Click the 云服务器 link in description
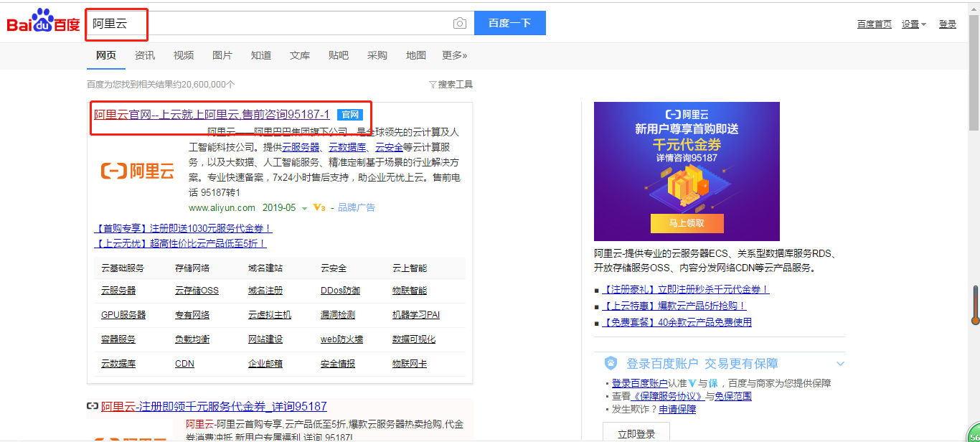The image size is (980, 442). coord(301,147)
